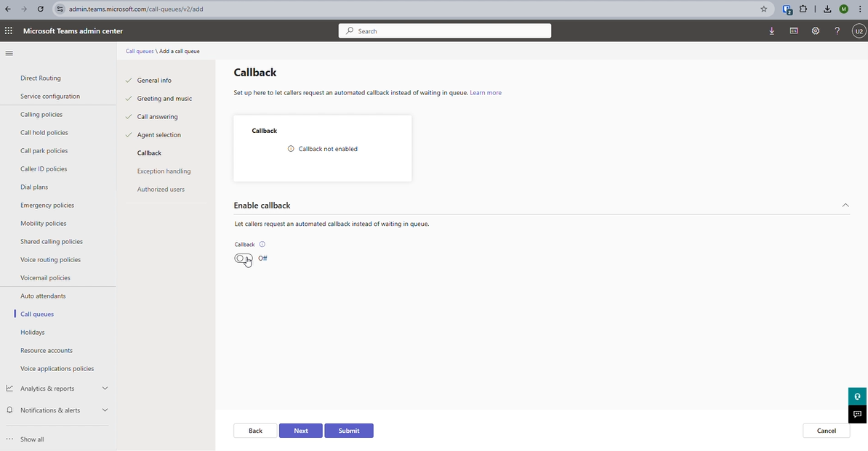The height and width of the screenshot is (451, 868).
Task: Open the teal help assistant button
Action: [x=857, y=397]
